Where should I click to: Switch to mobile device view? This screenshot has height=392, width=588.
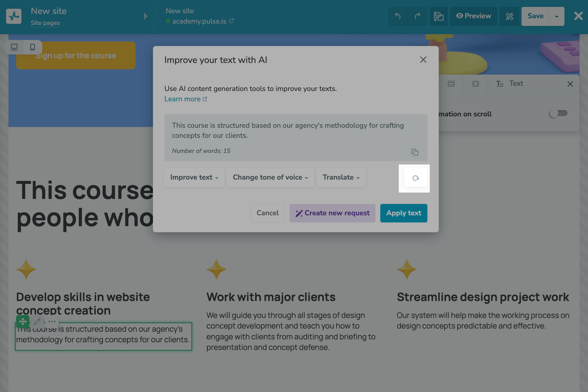(x=33, y=47)
